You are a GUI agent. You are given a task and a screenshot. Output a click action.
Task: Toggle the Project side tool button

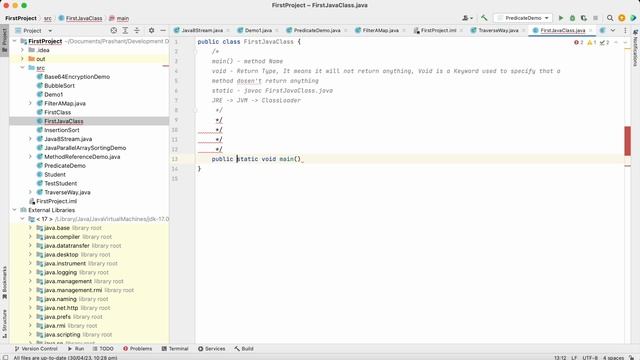[x=4, y=40]
